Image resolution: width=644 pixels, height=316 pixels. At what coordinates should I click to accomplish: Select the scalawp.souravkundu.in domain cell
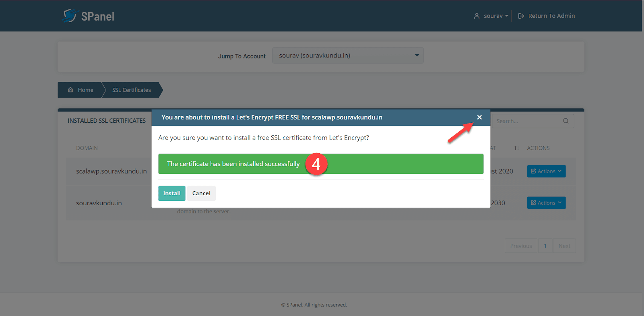(x=111, y=171)
